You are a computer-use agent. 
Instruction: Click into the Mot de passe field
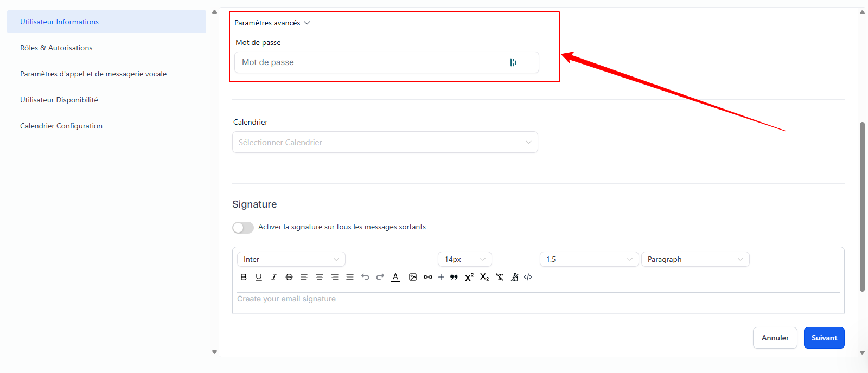pos(372,62)
